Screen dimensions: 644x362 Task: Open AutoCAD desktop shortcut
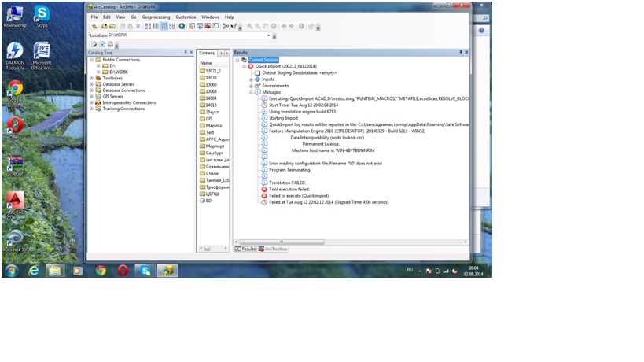(x=14, y=201)
